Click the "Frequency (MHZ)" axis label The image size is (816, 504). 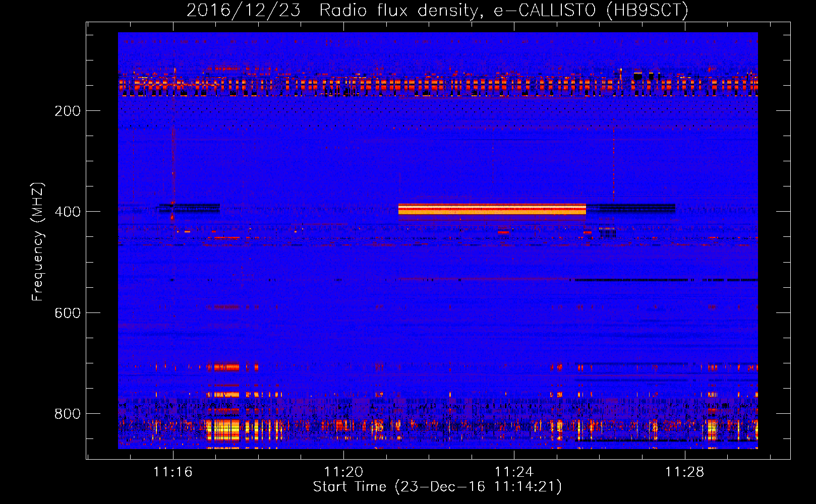[38, 242]
